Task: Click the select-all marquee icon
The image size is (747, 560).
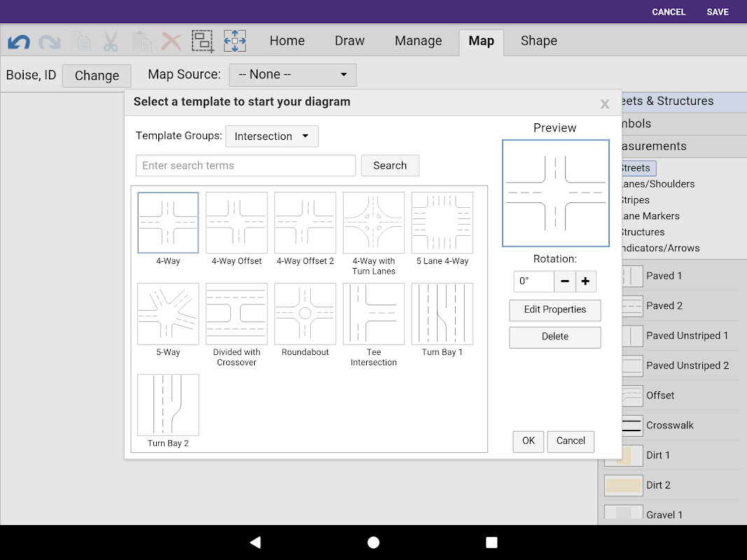Action: pyautogui.click(x=203, y=41)
